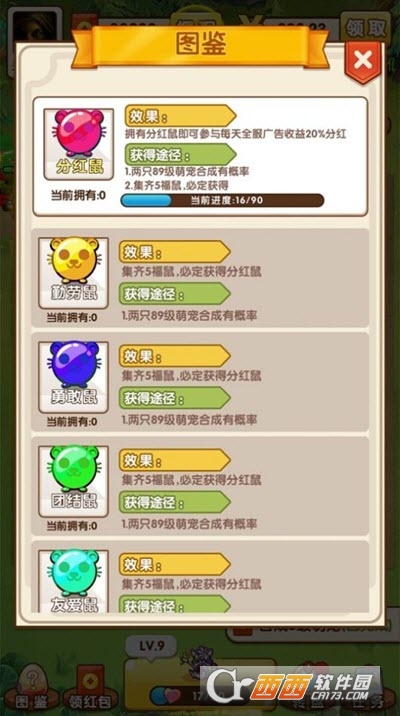Tap the LV.9 level badge

point(151,646)
